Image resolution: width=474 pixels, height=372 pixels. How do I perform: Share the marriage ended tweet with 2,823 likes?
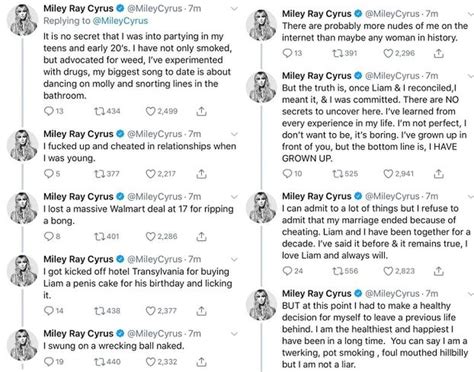[x=439, y=271]
